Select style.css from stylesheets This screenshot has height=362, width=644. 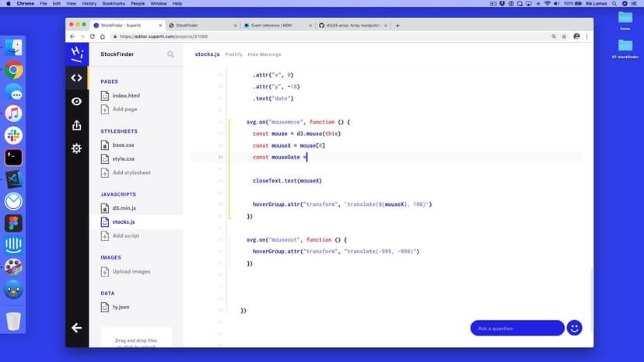pos(123,158)
